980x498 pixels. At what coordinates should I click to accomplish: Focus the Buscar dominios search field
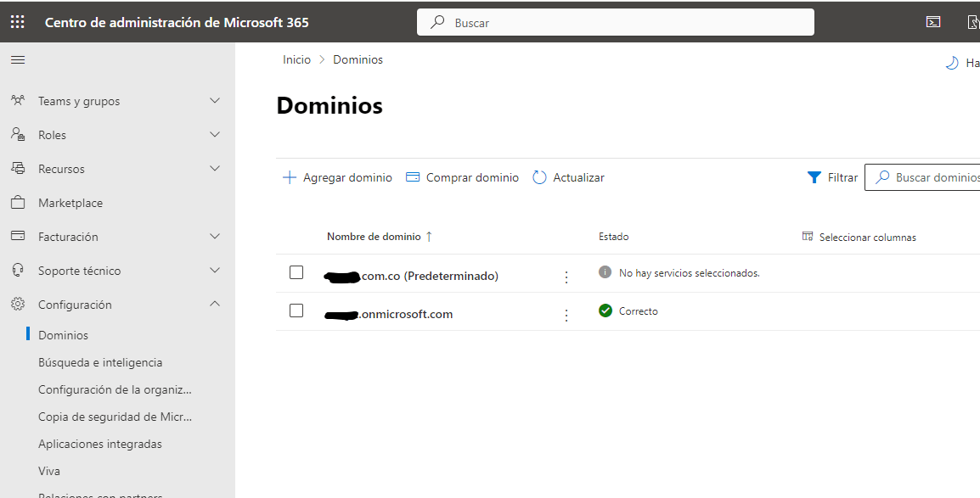coord(922,177)
